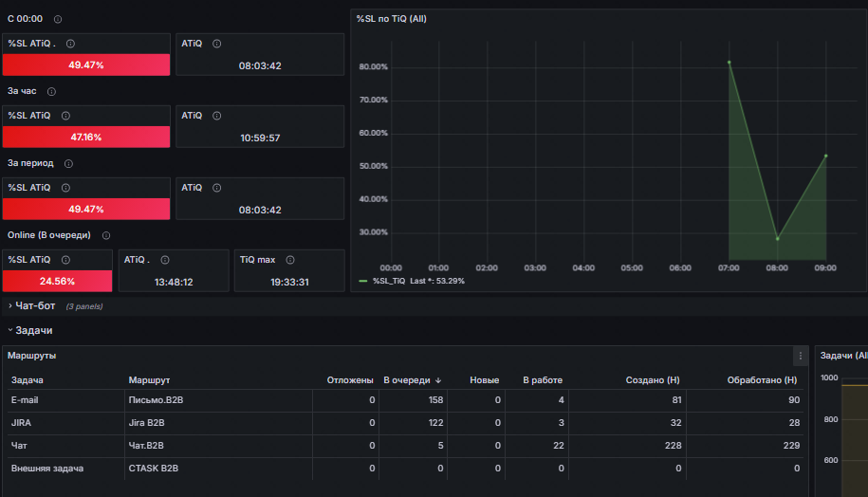Click the info icon beside За период
Viewport: 868px width, 497px height.
(68, 164)
